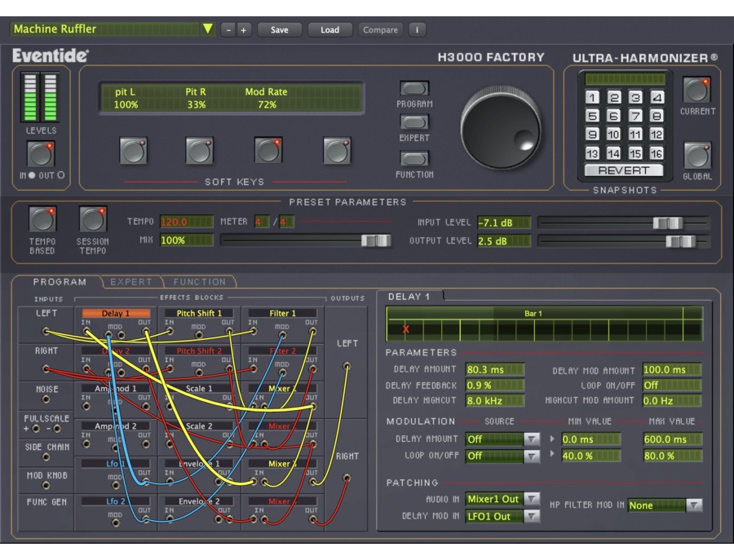Image resolution: width=734 pixels, height=560 pixels.
Task: Click the SESSION TEMPO knob
Action: [91, 220]
